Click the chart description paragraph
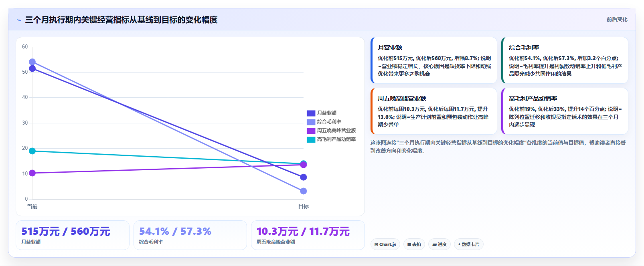Viewport: 644px width, 266px height. point(498,147)
